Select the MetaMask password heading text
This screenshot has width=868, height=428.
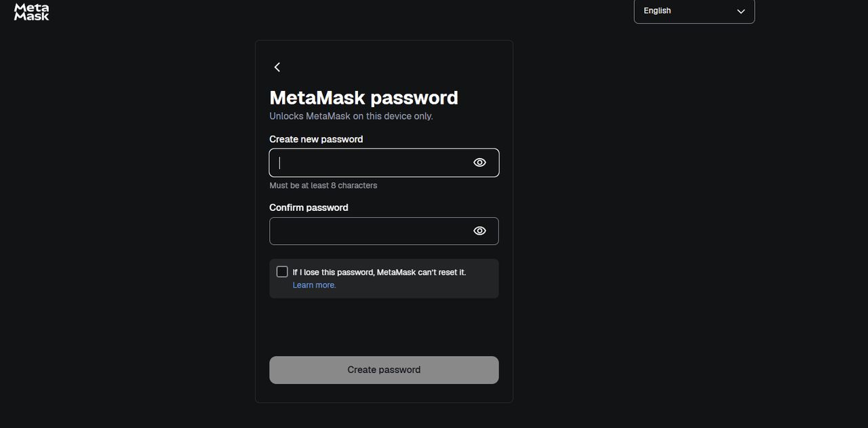pos(363,97)
